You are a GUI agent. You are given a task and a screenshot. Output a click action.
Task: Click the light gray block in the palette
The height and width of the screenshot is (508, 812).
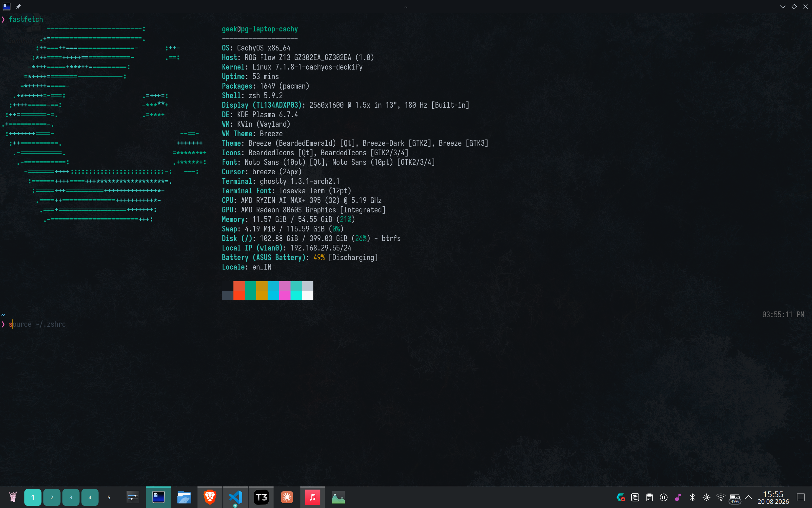click(x=307, y=286)
